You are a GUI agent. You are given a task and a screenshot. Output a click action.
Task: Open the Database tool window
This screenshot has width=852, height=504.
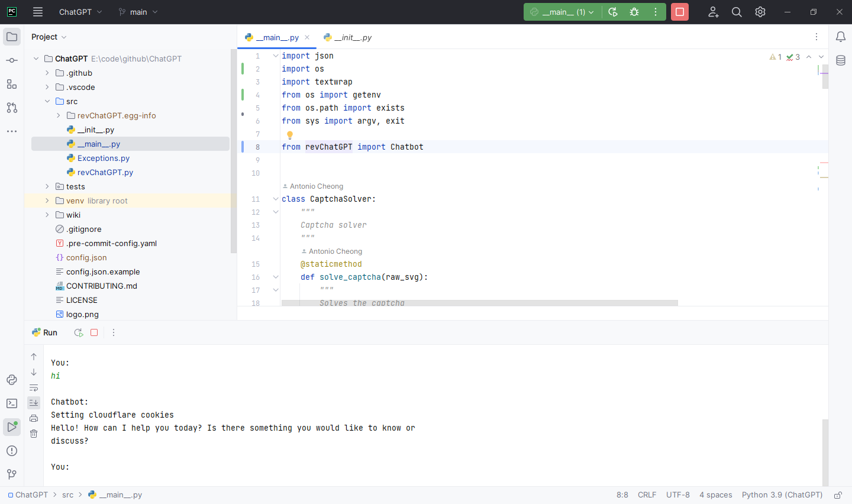point(841,60)
